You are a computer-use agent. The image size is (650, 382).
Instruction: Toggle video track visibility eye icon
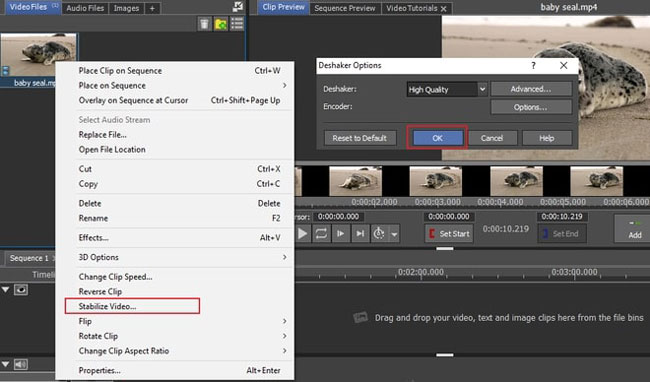(21, 290)
